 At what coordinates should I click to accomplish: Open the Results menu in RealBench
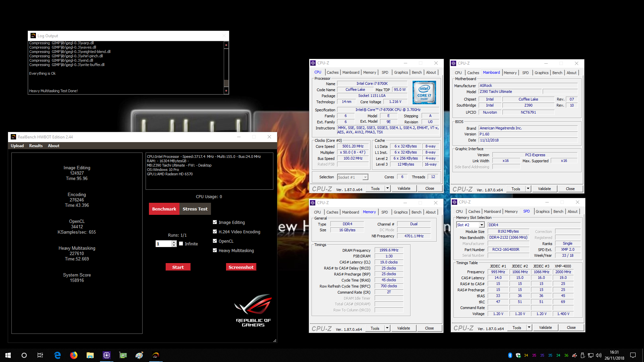point(36,146)
